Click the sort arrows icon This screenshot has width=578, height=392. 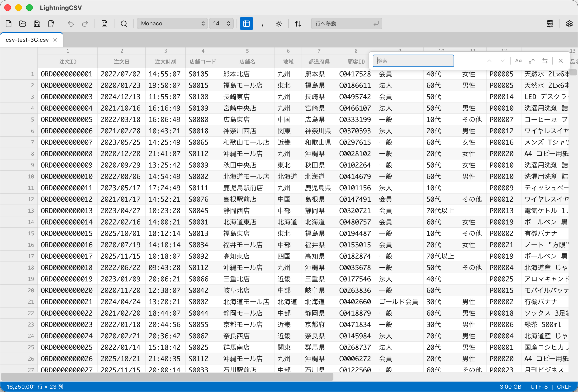(298, 24)
